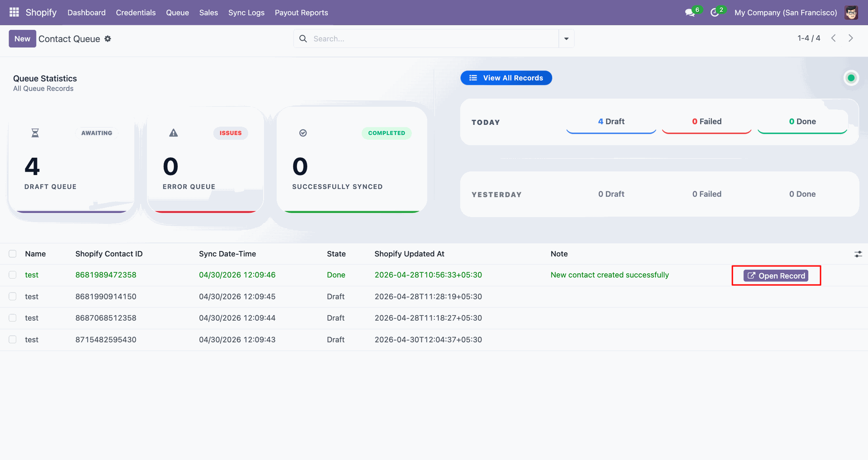
Task: Click the hourglass icon on Draft Queue card
Action: click(35, 133)
